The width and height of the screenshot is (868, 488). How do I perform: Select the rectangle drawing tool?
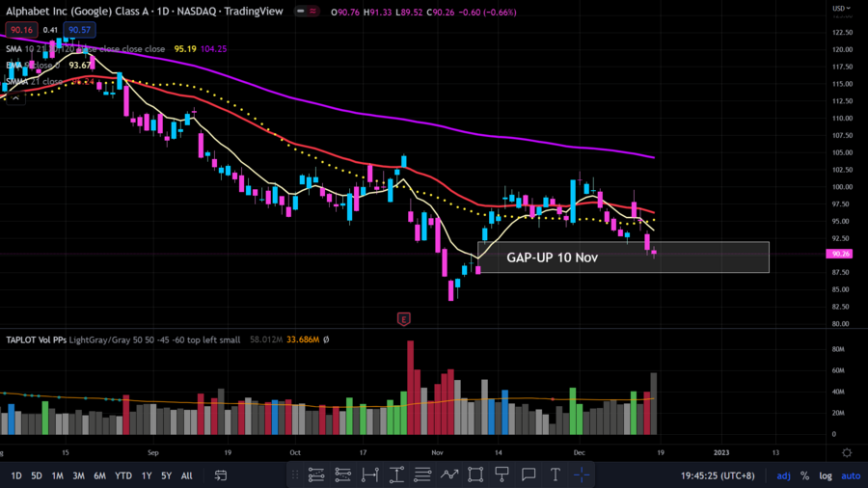[475, 474]
